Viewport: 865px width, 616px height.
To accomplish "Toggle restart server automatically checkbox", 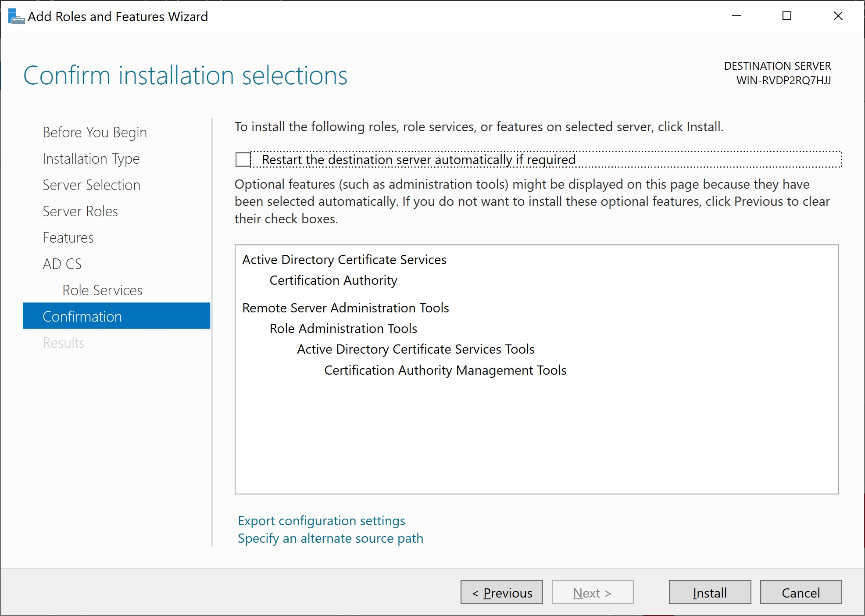I will click(x=244, y=160).
